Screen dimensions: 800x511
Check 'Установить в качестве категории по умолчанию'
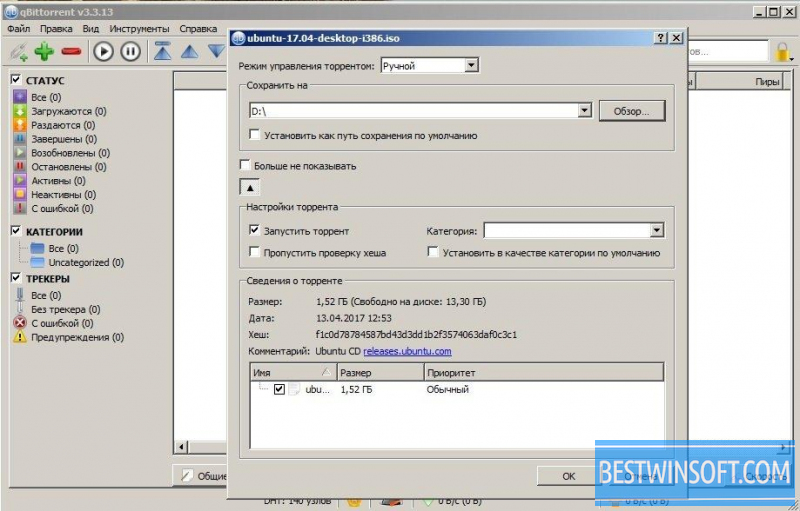(x=433, y=252)
